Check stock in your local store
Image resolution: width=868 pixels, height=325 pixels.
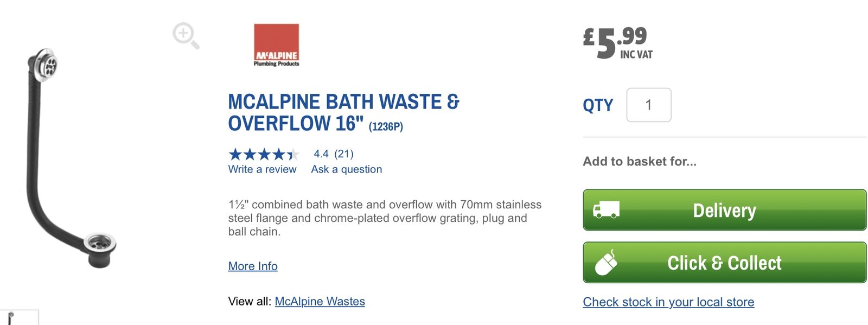[x=668, y=302]
